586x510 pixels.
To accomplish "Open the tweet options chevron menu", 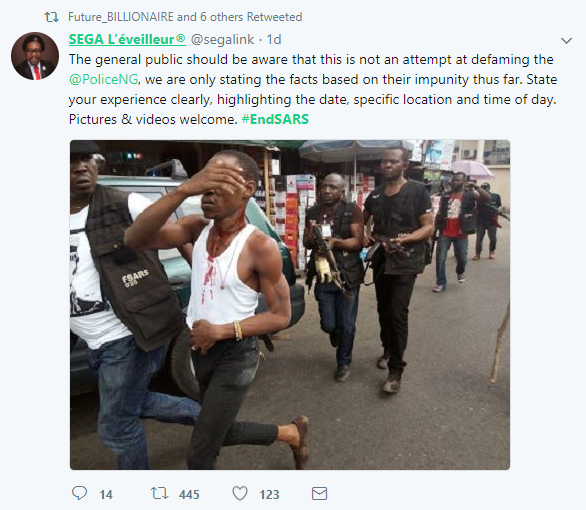I will click(567, 40).
